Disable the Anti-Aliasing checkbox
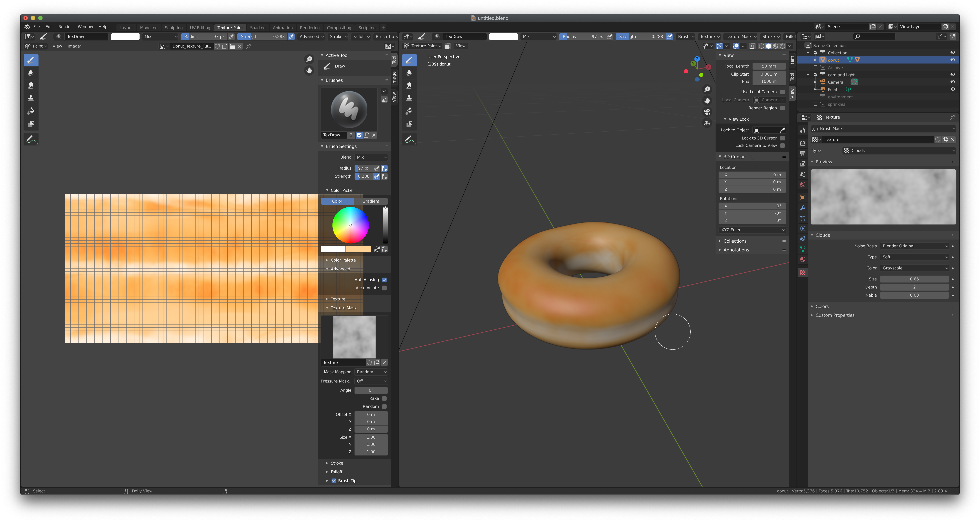Viewport: 980px width, 522px height. (384, 280)
